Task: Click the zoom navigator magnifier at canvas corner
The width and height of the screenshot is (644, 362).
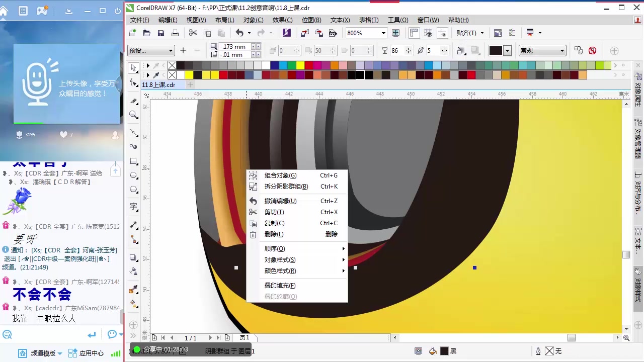Action: coord(626,338)
